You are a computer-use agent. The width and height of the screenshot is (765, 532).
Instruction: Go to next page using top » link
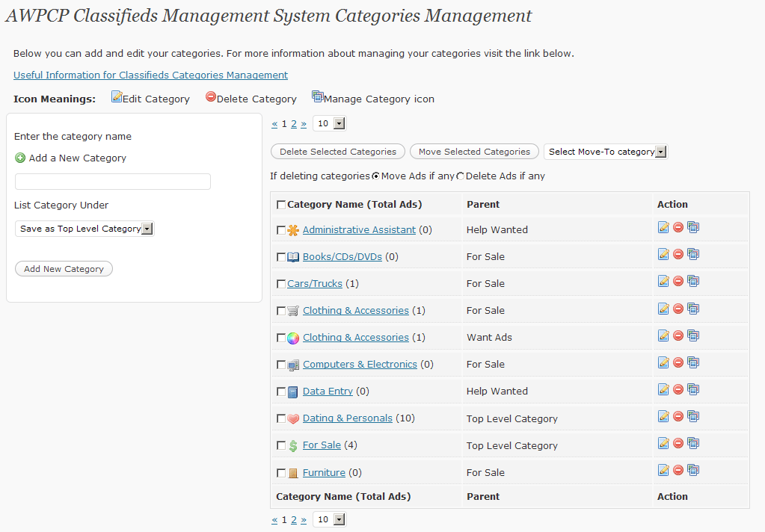pos(304,124)
